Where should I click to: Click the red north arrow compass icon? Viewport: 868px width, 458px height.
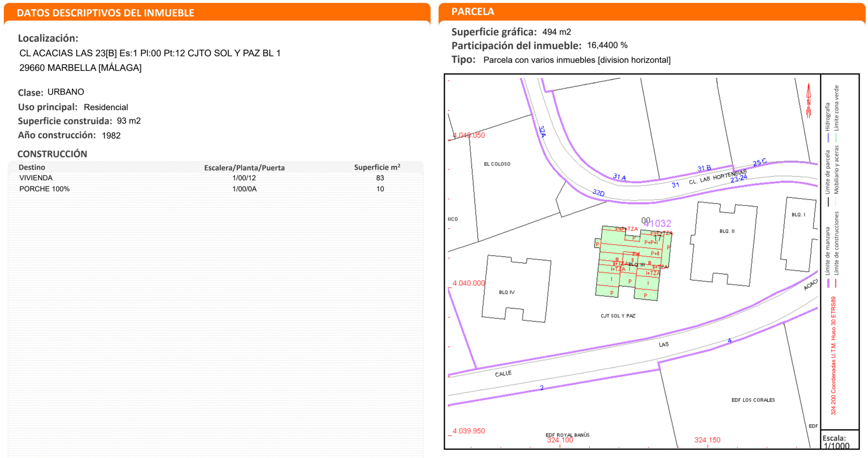[x=808, y=101]
